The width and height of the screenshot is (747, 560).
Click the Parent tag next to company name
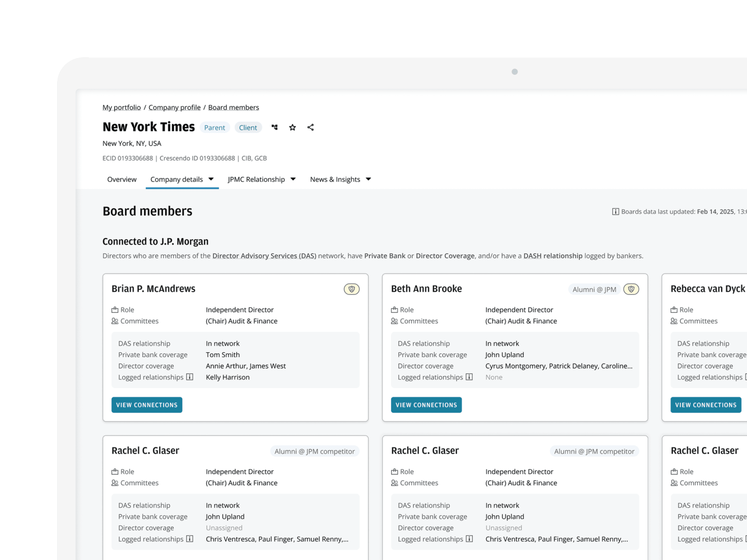215,128
